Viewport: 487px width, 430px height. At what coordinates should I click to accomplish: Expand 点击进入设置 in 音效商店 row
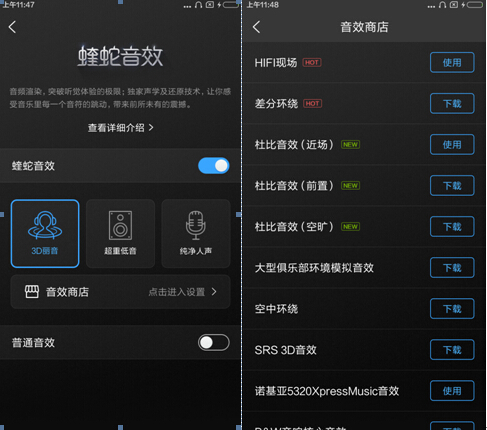coord(177,292)
